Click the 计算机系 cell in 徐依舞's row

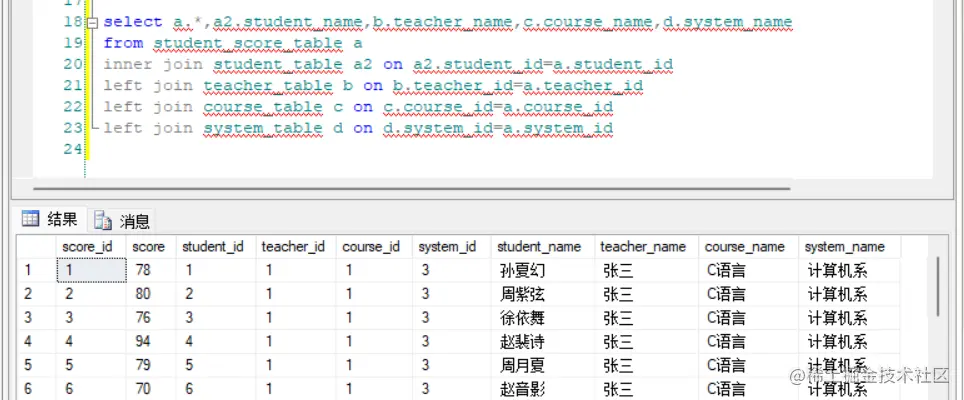[x=849, y=318]
